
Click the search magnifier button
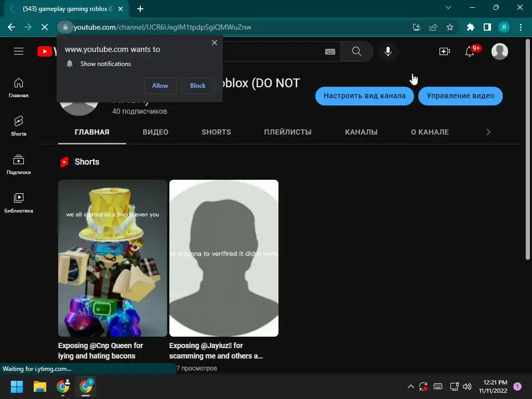[x=356, y=51]
